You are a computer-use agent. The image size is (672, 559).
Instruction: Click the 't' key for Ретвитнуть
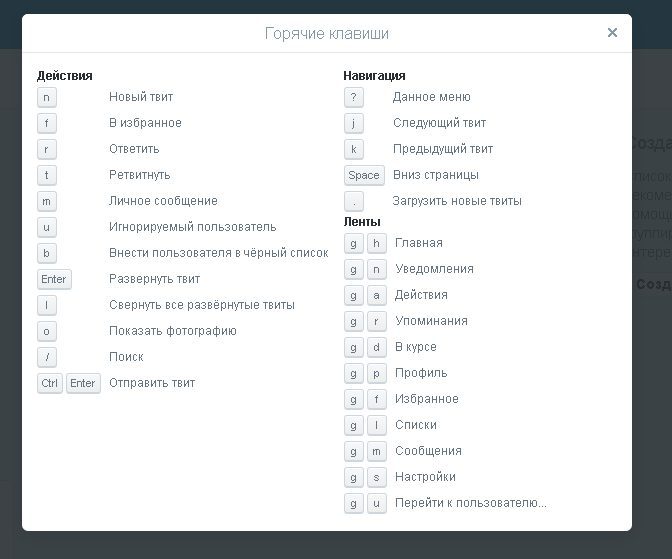coord(47,175)
